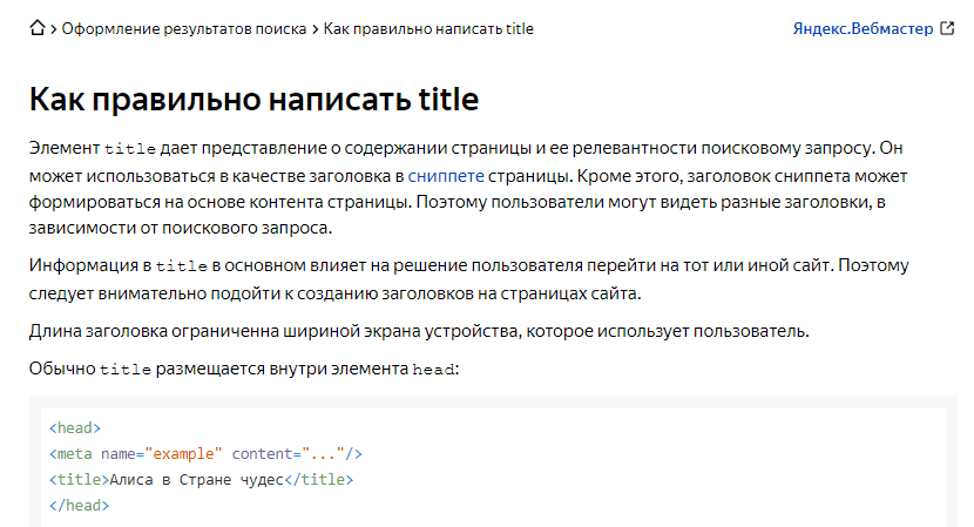Screen dimensions: 974x527
Task: Click the chevron before the last breadcrumb item
Action: pos(315,29)
